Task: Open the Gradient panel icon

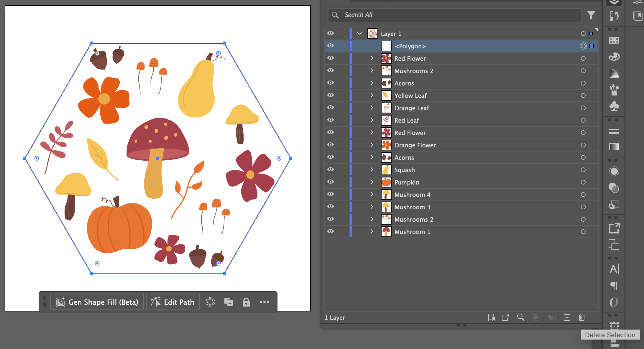Action: pyautogui.click(x=614, y=146)
